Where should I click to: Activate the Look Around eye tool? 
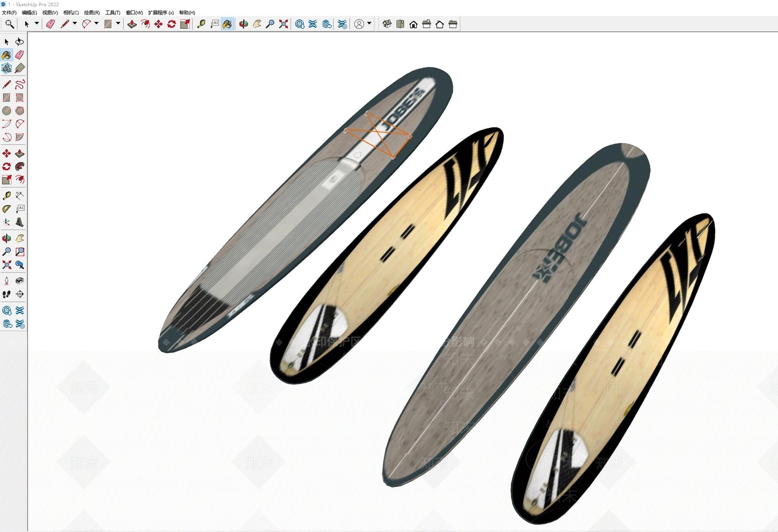point(19,281)
